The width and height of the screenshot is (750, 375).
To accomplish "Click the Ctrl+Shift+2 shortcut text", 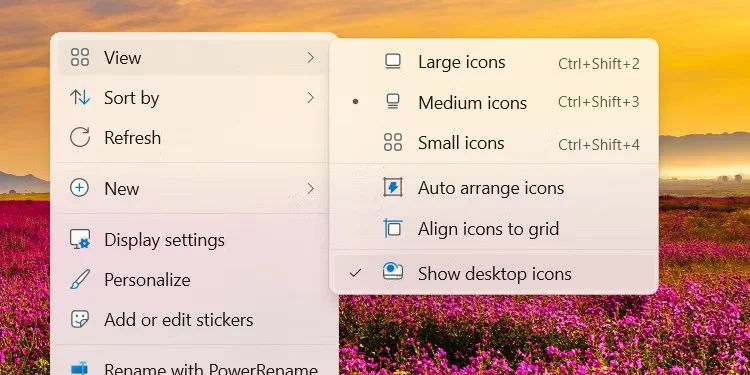I will [x=598, y=64].
